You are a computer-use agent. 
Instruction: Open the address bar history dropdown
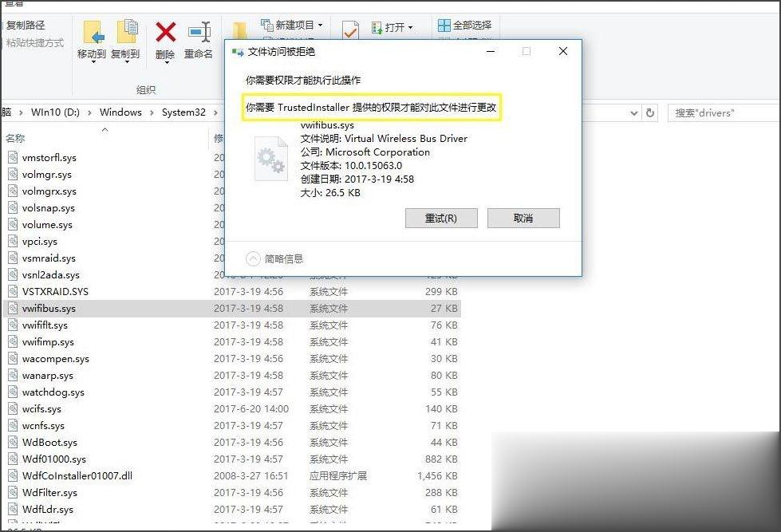[x=634, y=112]
